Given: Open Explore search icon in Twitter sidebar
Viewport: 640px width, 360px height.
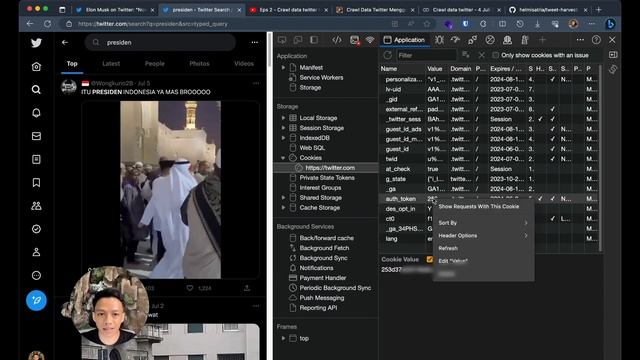Looking at the screenshot, I should pos(36,89).
